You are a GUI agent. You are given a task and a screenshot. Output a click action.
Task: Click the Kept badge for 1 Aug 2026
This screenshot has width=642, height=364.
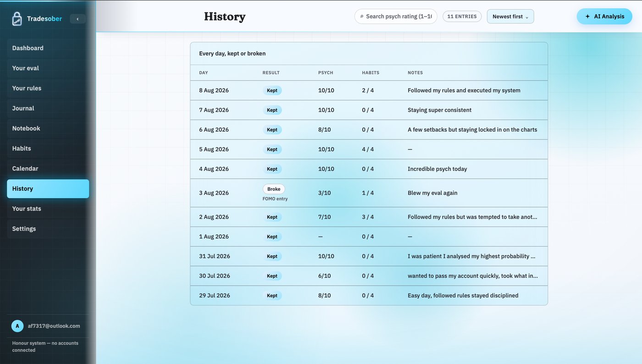pyautogui.click(x=272, y=237)
